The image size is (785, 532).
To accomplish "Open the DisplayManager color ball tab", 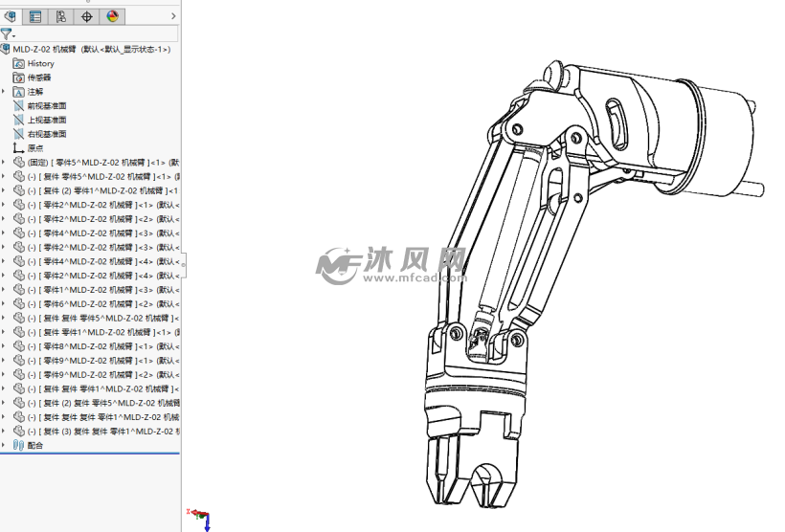I will pos(113,16).
